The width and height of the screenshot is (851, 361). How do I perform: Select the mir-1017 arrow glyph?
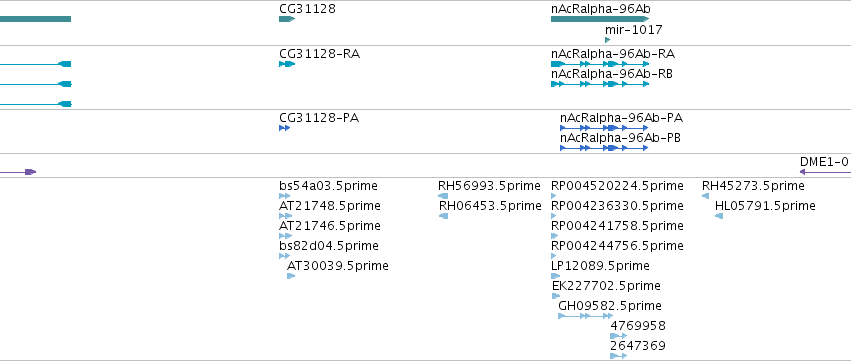coord(607,40)
